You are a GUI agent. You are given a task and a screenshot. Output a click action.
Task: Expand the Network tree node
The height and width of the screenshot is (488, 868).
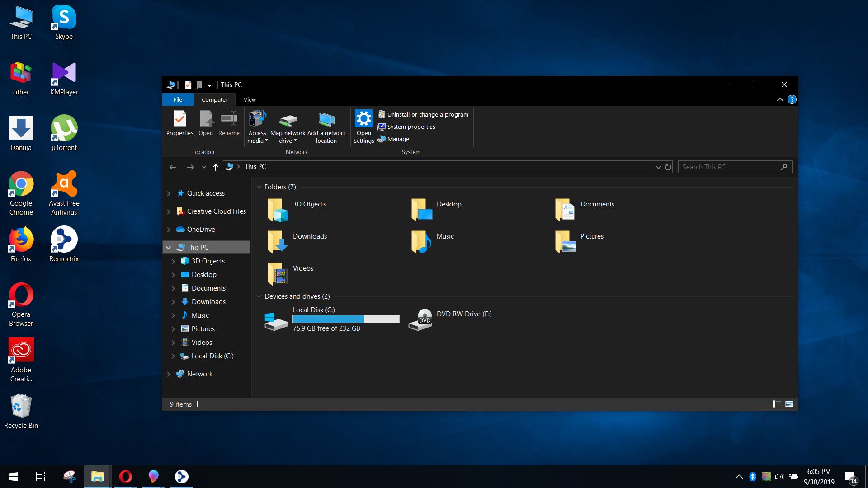[169, 374]
